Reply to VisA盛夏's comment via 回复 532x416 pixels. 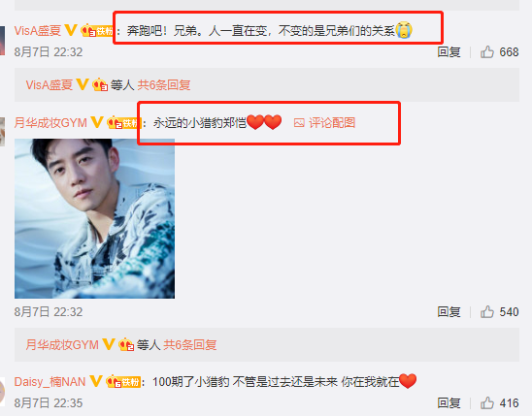click(449, 52)
